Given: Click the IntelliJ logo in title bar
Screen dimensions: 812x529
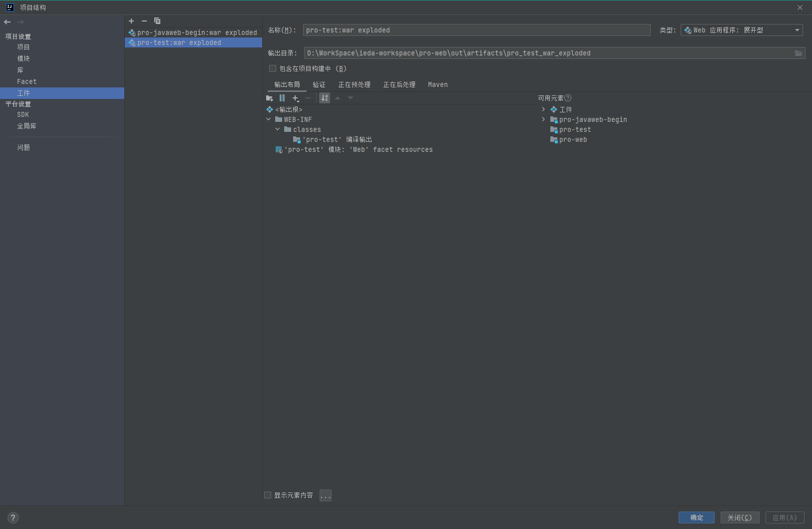Looking at the screenshot, I should (x=9, y=7).
